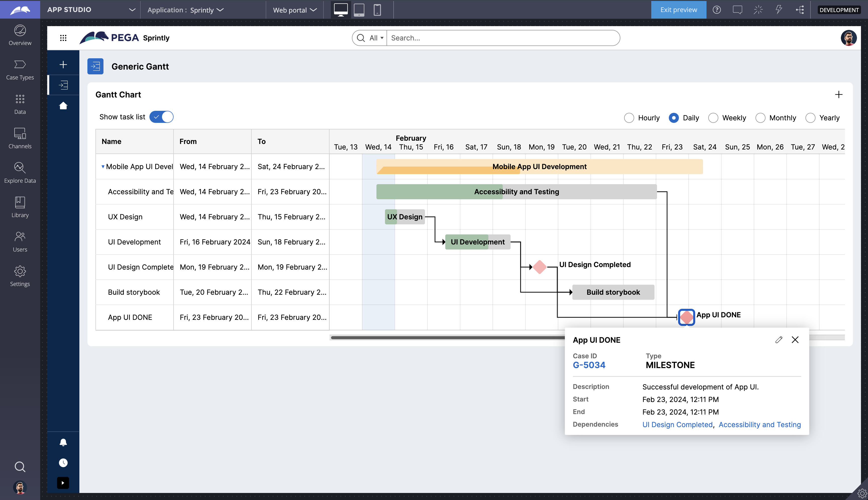868x500 pixels.
Task: Click the pencil edit icon in popup
Action: (778, 340)
